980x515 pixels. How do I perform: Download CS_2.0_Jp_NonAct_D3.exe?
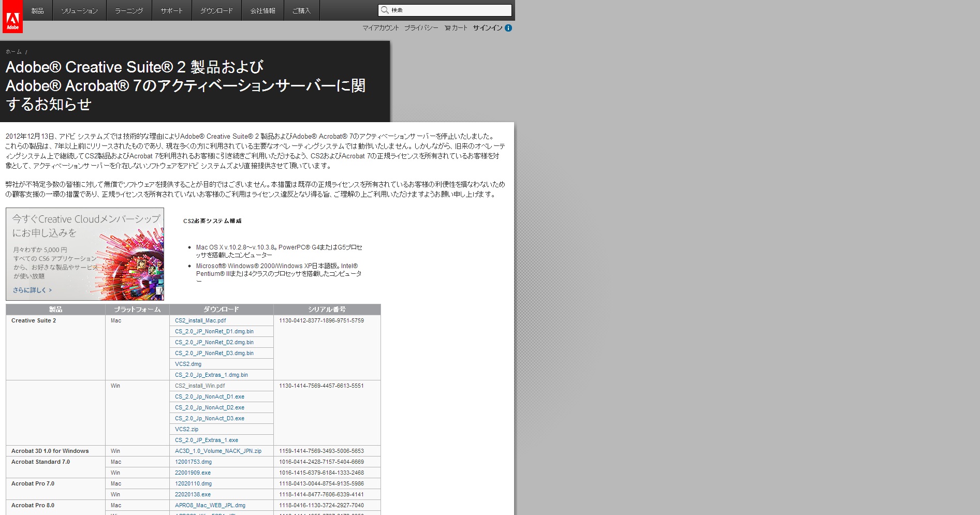tap(210, 419)
